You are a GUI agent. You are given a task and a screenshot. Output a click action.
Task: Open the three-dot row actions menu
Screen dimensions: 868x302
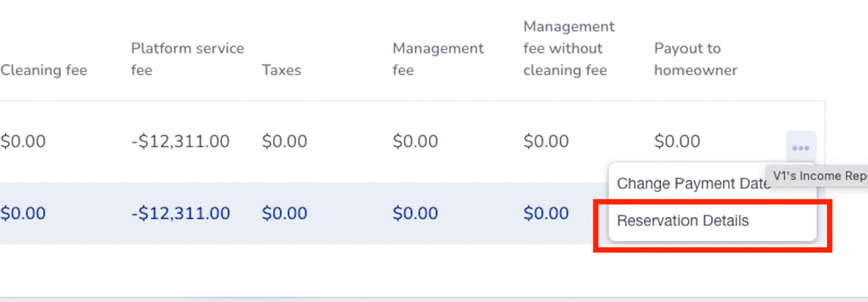click(x=801, y=148)
